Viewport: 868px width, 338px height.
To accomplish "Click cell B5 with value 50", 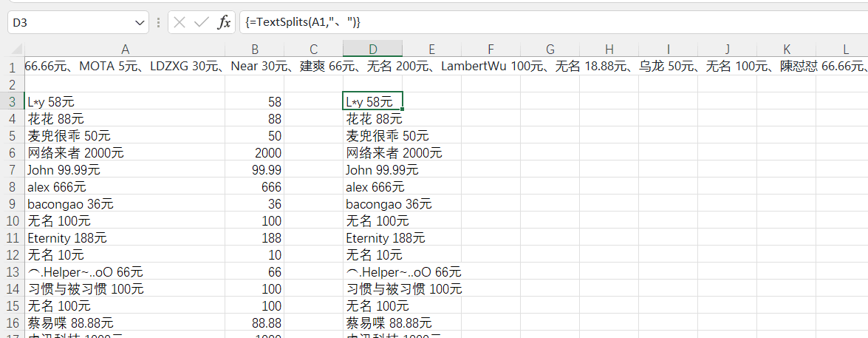I will pos(255,135).
